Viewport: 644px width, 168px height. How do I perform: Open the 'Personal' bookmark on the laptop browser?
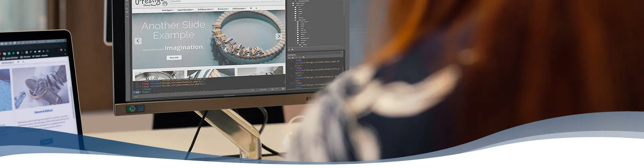tap(25, 57)
